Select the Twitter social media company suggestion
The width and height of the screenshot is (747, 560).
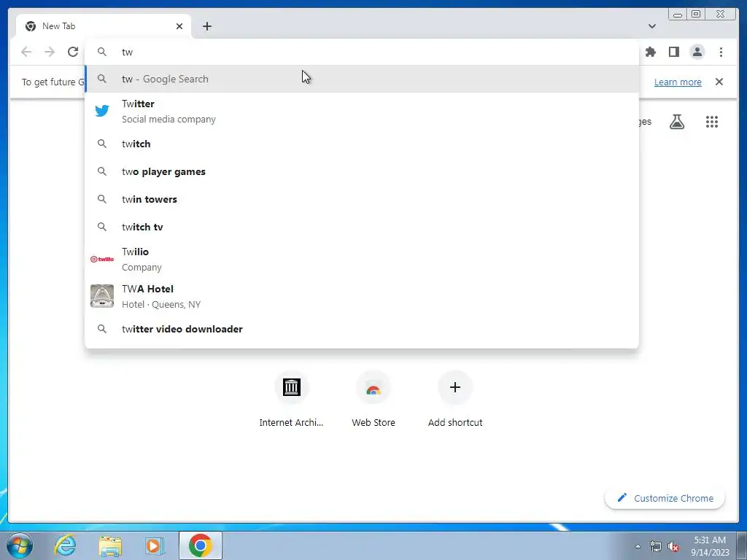(362, 111)
